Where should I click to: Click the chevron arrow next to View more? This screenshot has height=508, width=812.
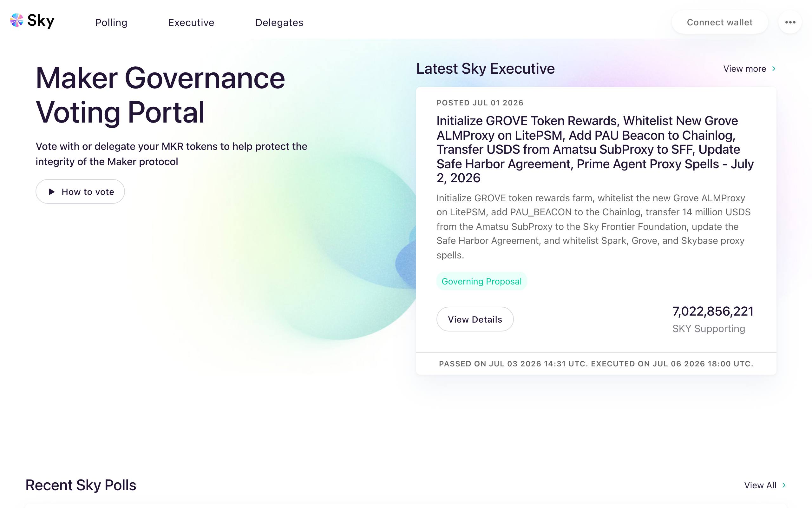pyautogui.click(x=774, y=69)
